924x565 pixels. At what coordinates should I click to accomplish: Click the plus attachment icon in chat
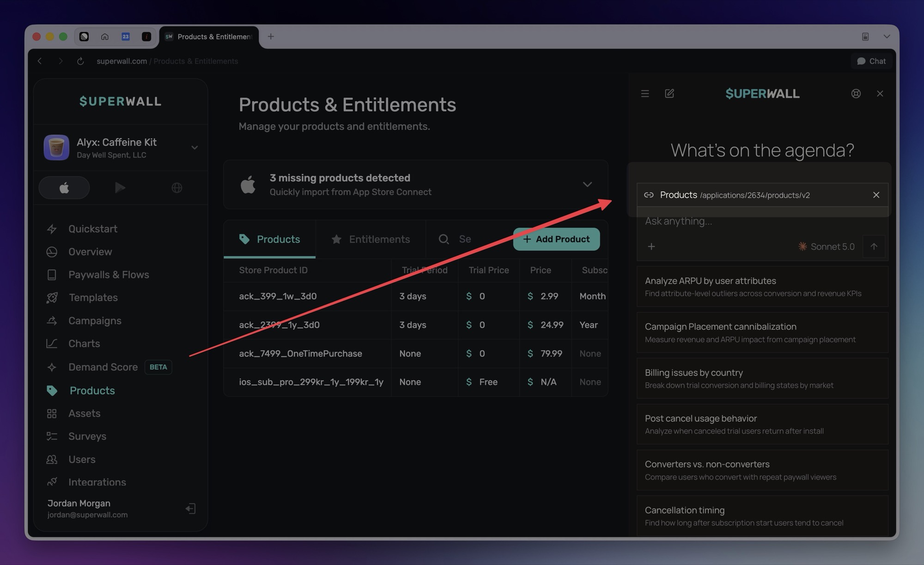(x=651, y=247)
